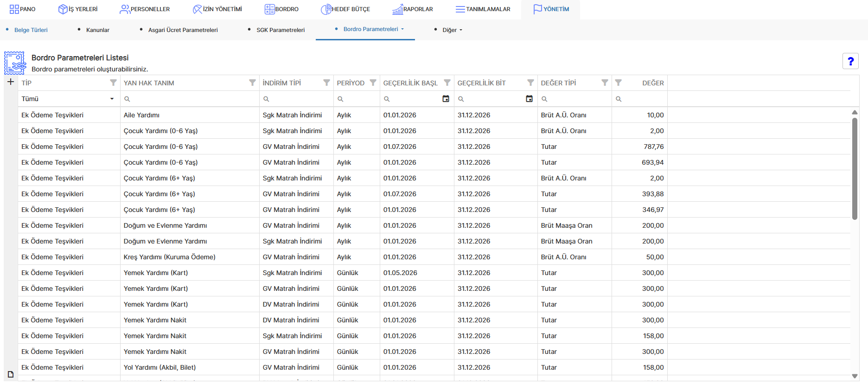
Task: Expand the Tümü type dropdown
Action: (x=112, y=99)
